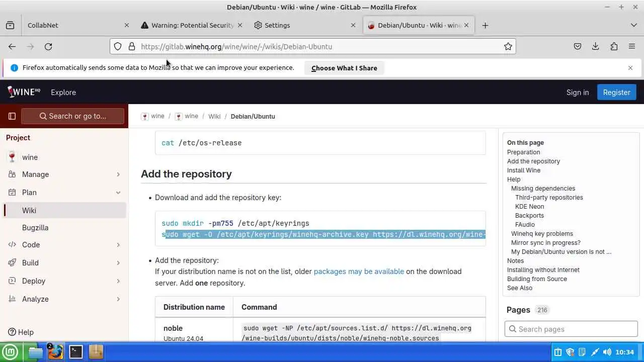644x362 pixels.
Task: Click the 10:34 clock
Action: pyautogui.click(x=625, y=352)
